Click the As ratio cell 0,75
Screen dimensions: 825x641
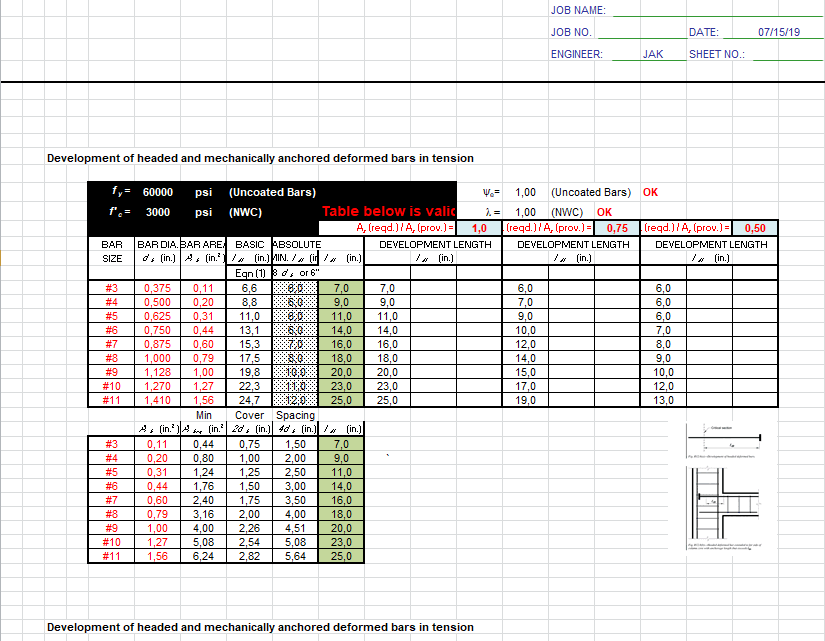pyautogui.click(x=617, y=228)
